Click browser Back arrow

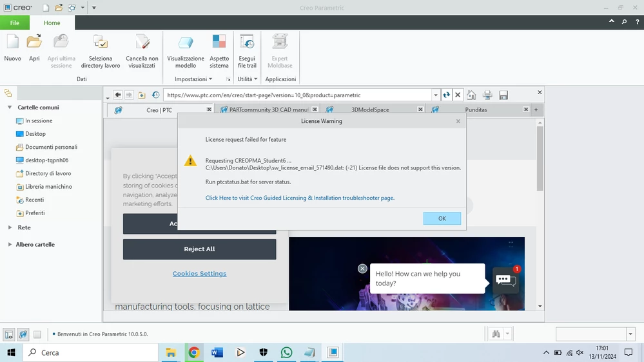coord(118,95)
